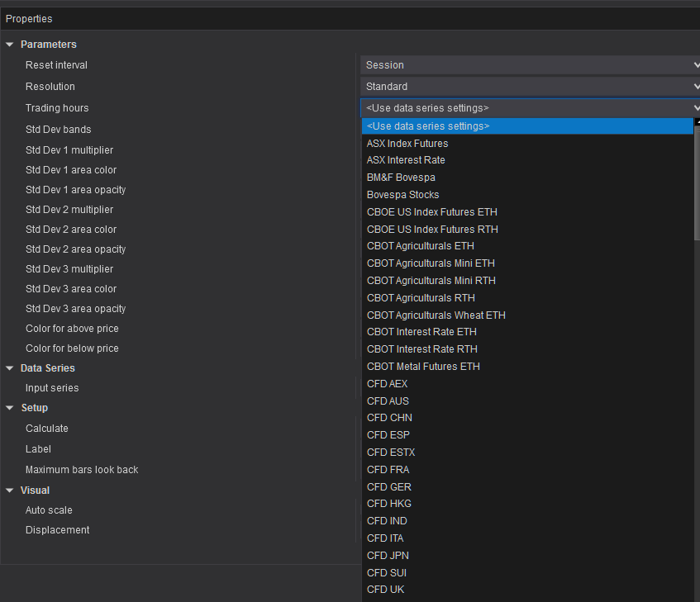Click the Std Dev 1 area color label

point(71,170)
